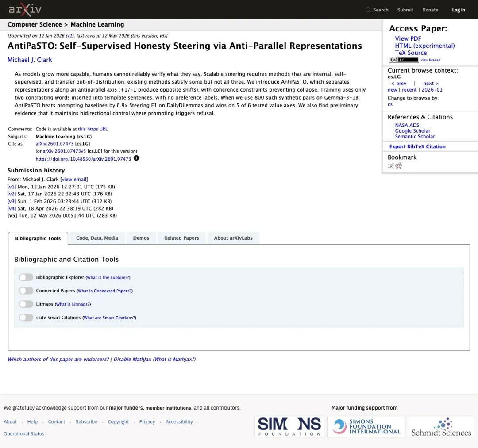Open the Google Scholar references link
This screenshot has height=448, width=478.
(x=412, y=130)
